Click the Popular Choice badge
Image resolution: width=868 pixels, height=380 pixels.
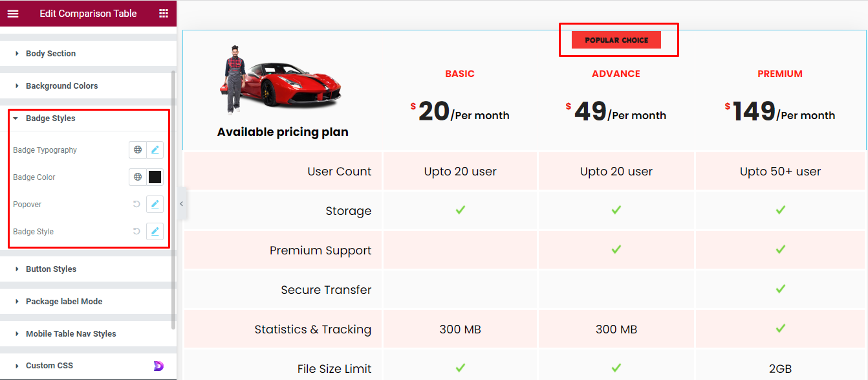(x=616, y=40)
